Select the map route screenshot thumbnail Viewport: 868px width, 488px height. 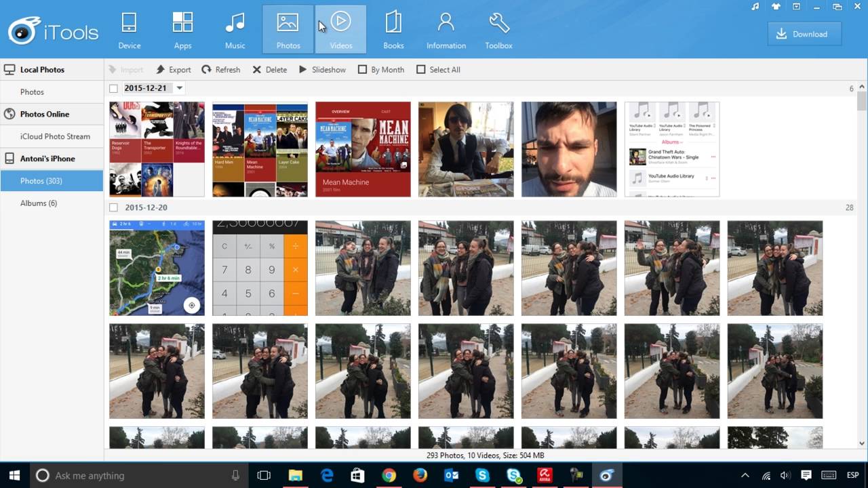point(157,268)
